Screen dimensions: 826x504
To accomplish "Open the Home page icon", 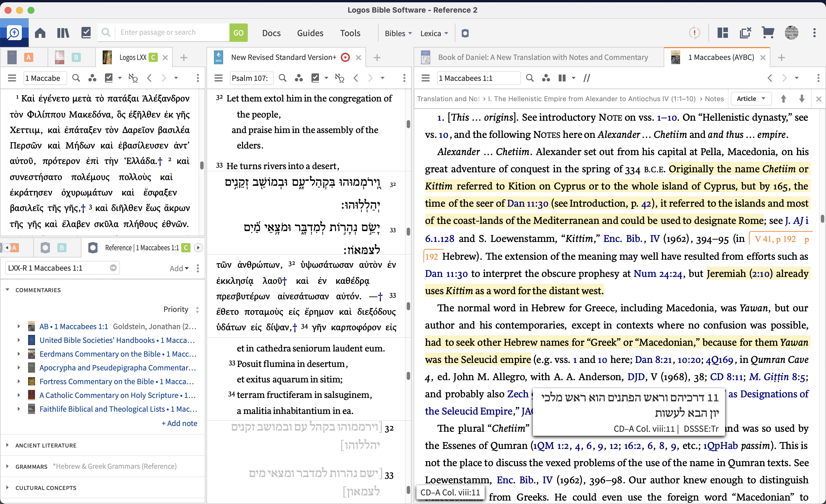I will point(40,33).
